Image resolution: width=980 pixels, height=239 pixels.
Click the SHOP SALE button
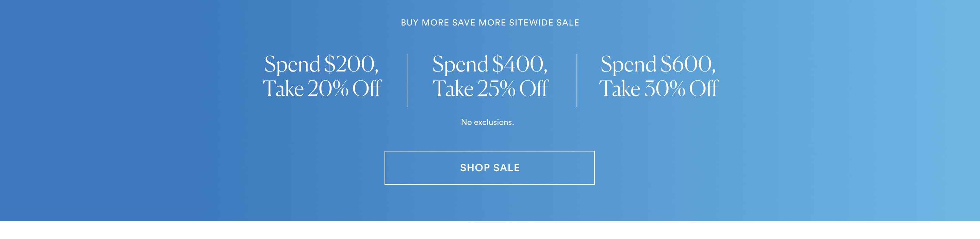coord(489,168)
